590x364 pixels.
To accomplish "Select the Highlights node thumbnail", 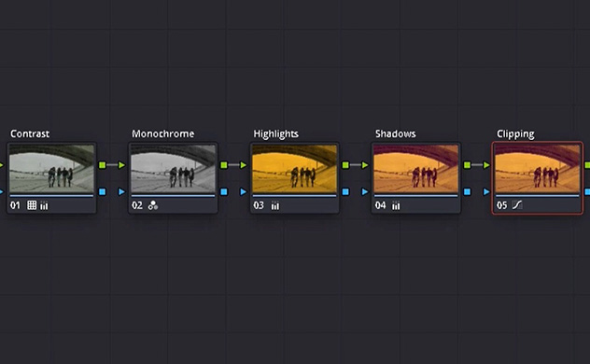I will [295, 169].
